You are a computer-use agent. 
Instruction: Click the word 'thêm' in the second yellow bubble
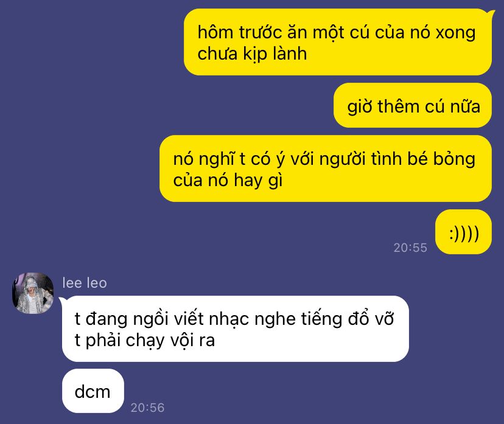click(x=399, y=106)
